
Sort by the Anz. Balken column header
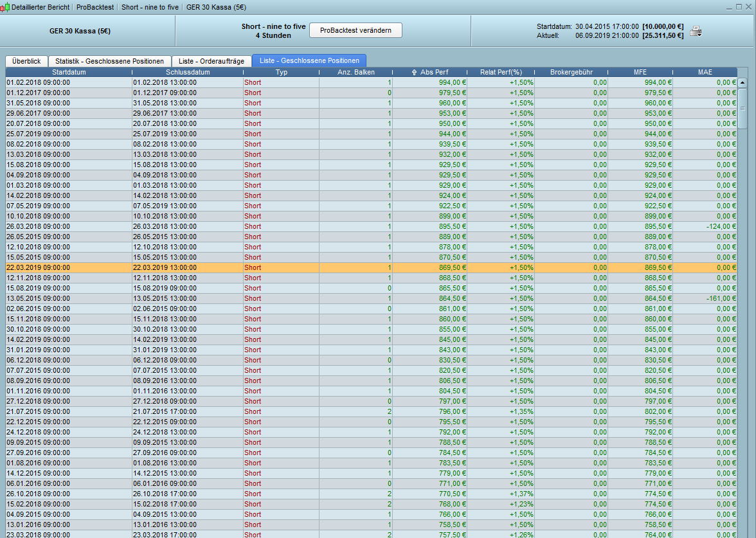tap(356, 72)
